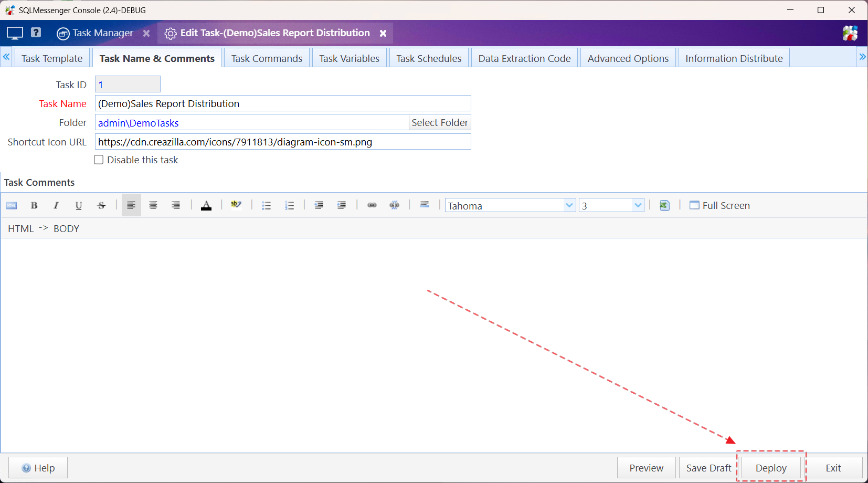Select the bulleted list icon

point(266,205)
